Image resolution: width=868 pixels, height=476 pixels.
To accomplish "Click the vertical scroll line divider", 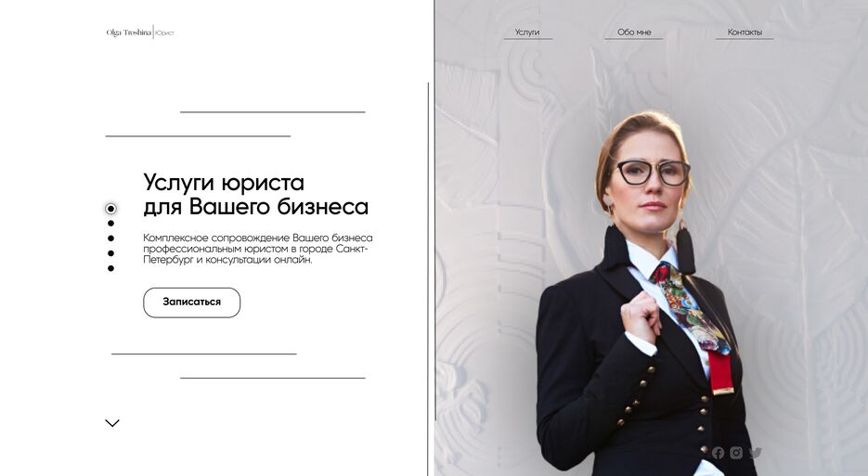I will (x=428, y=279).
